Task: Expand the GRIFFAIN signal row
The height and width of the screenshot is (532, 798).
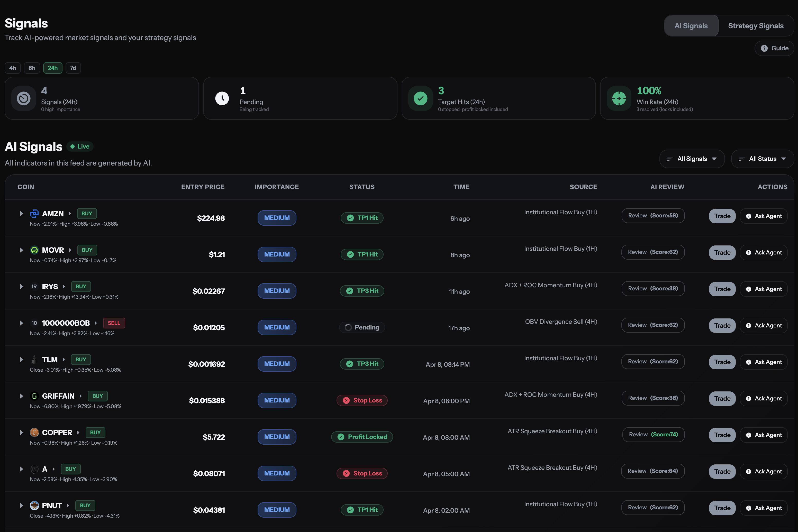Action: [21, 396]
